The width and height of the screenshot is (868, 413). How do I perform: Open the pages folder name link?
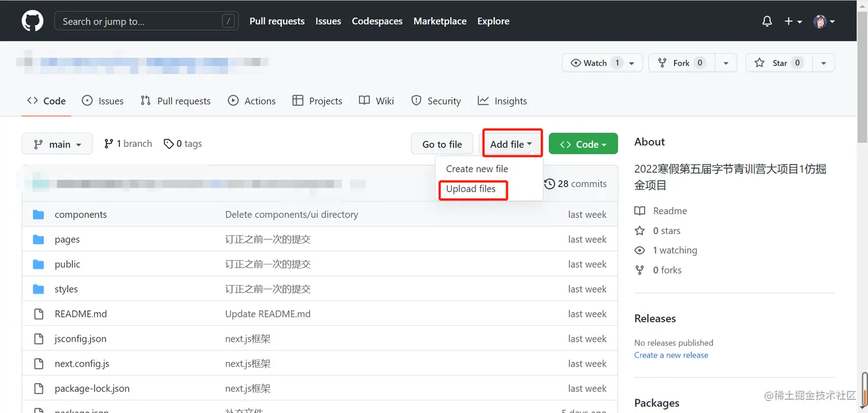pyautogui.click(x=67, y=239)
